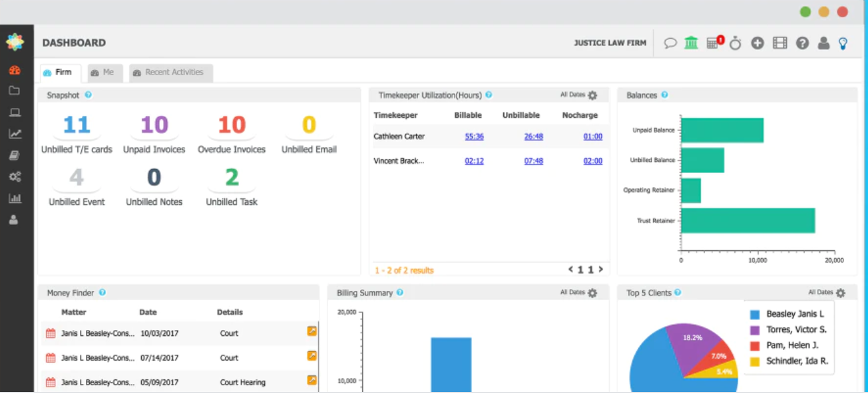Screen dimensions: 868x394
Task: Open Vincent Brack's unbillable 07:48 link
Action: click(534, 161)
